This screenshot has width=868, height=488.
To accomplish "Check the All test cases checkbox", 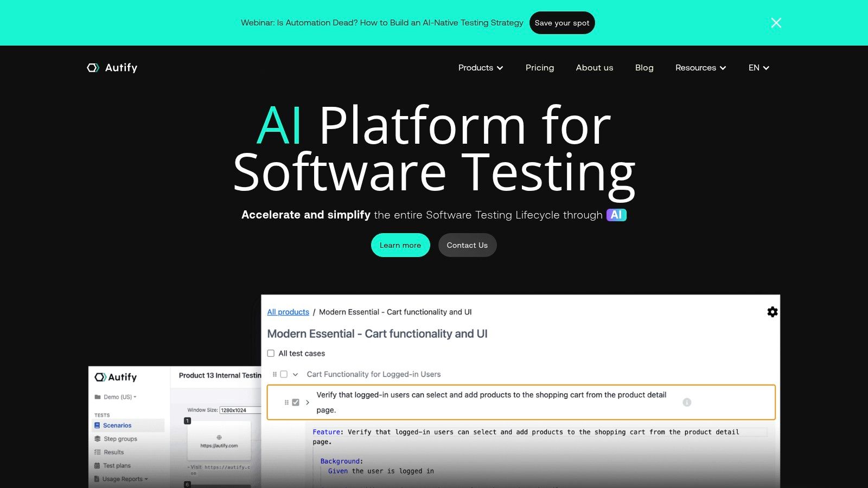I will (271, 353).
